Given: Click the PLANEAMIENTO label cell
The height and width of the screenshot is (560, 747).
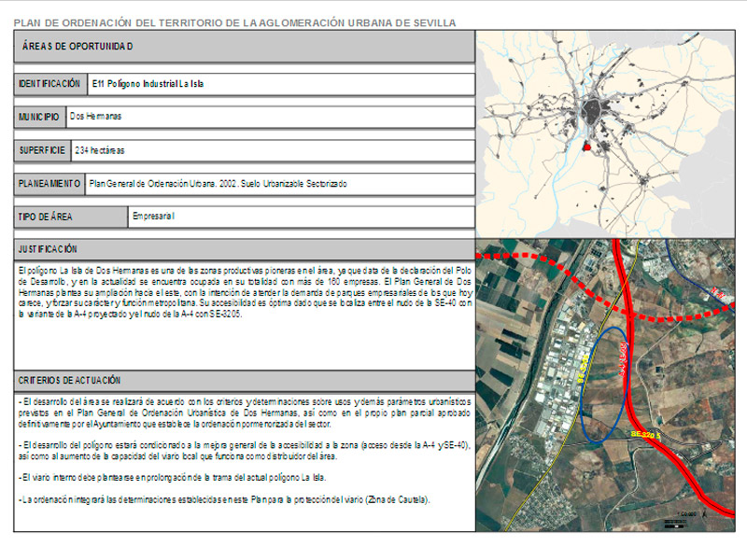Looking at the screenshot, I should 49,184.
